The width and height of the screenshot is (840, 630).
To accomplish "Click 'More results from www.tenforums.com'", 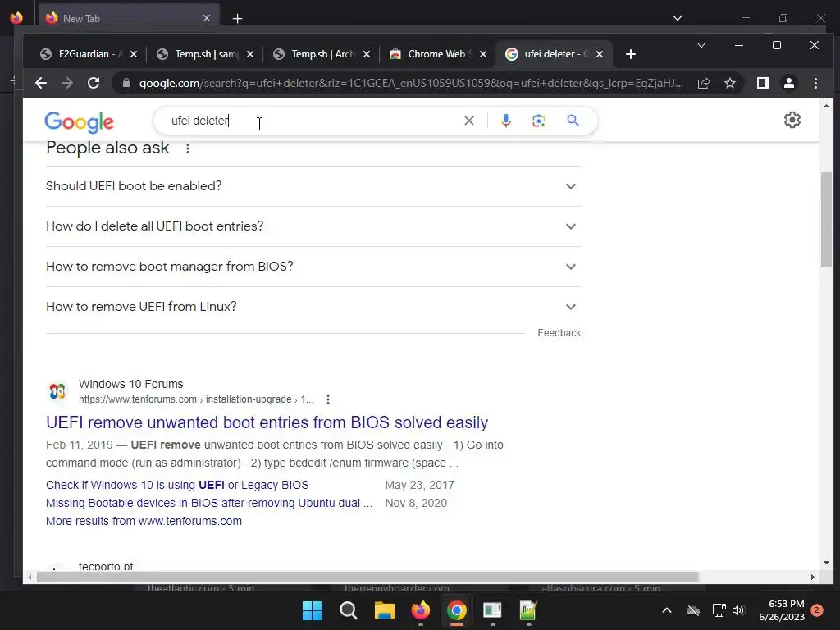I will pos(144,521).
